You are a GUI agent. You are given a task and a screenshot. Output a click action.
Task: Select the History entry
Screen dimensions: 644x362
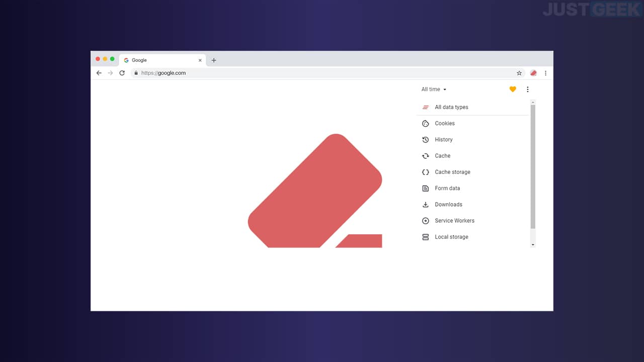pyautogui.click(x=473, y=140)
